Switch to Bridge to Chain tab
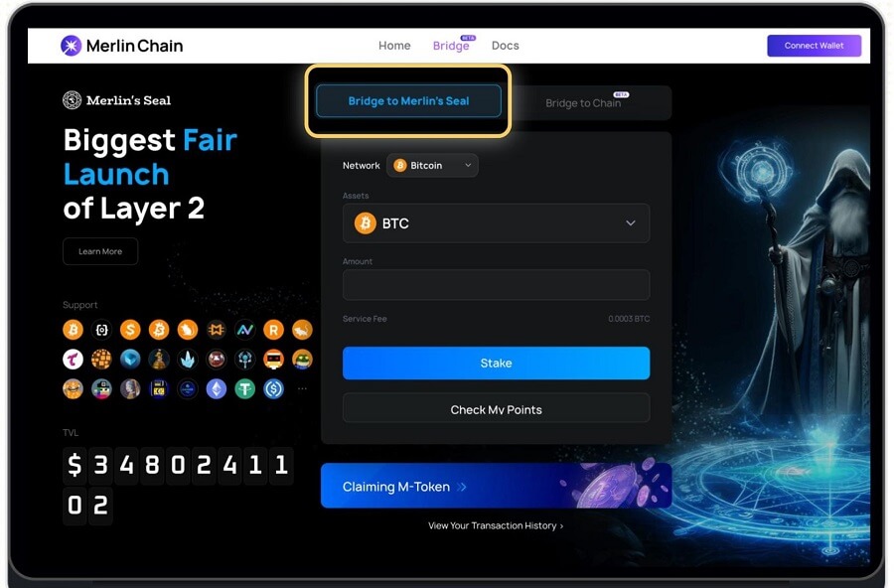The width and height of the screenshot is (894, 588). click(583, 103)
